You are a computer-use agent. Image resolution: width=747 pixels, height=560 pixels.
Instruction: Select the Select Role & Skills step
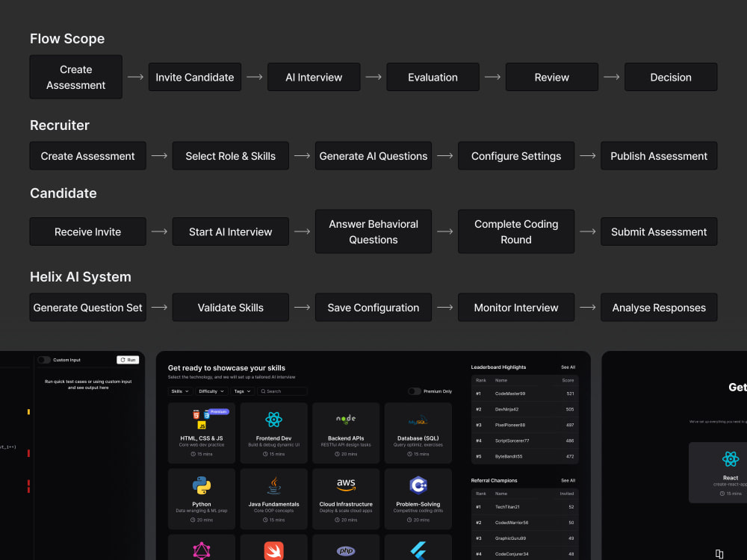[231, 156]
